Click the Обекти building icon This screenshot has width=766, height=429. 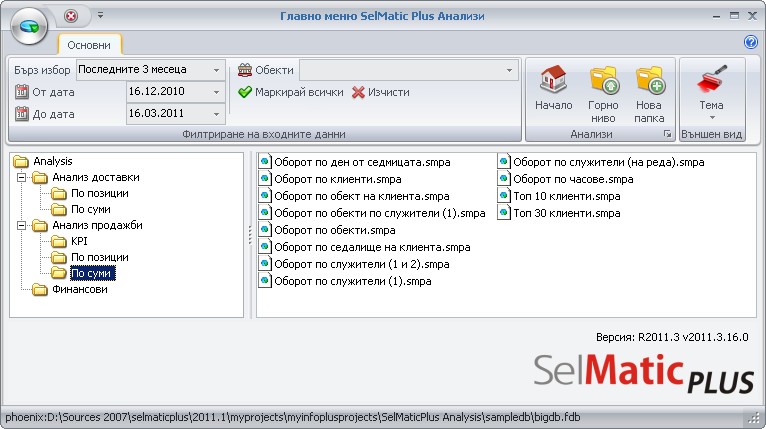coord(245,70)
